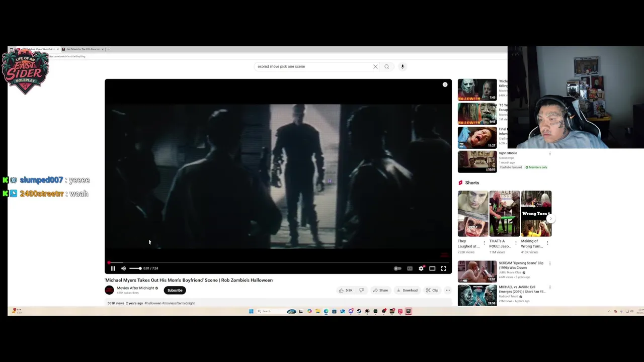Viewport: 644px width, 362px height.
Task: Switch to the 'Get Tickets' browser tab
Action: coord(83,49)
